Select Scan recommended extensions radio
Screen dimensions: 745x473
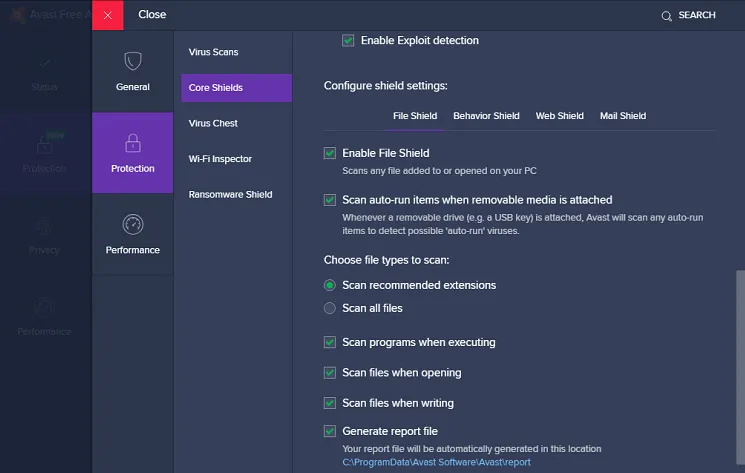330,285
